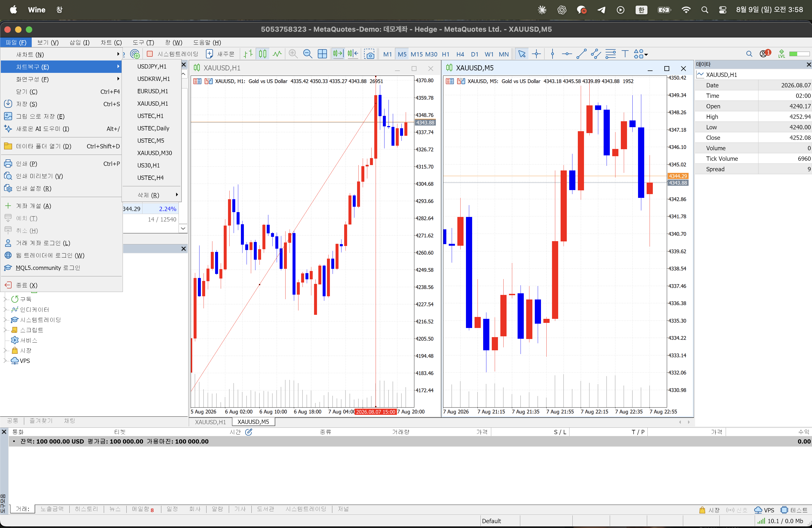Viewport: 812px width, 528px height.
Task: Click the 시장 lock icon in status bar
Action: click(702, 510)
